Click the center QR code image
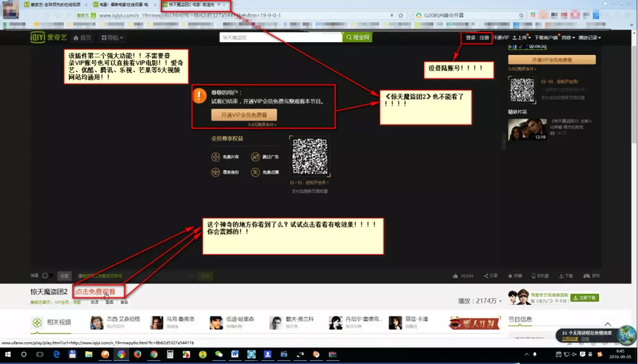The height and width of the screenshot is (364, 638). (x=309, y=156)
